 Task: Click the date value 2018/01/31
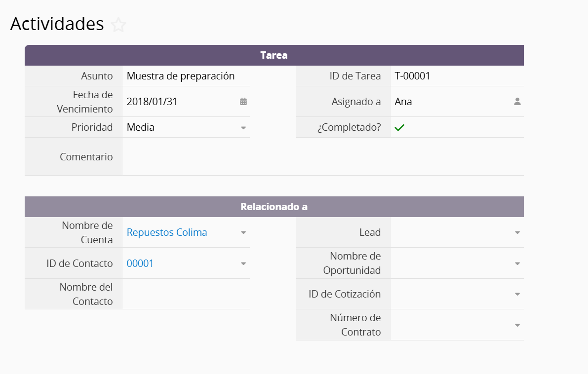coord(152,102)
